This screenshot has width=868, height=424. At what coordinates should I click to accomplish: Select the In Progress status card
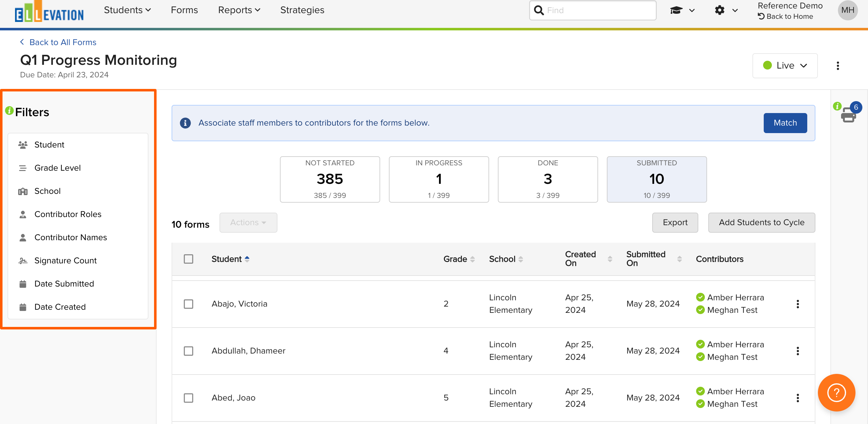click(439, 179)
